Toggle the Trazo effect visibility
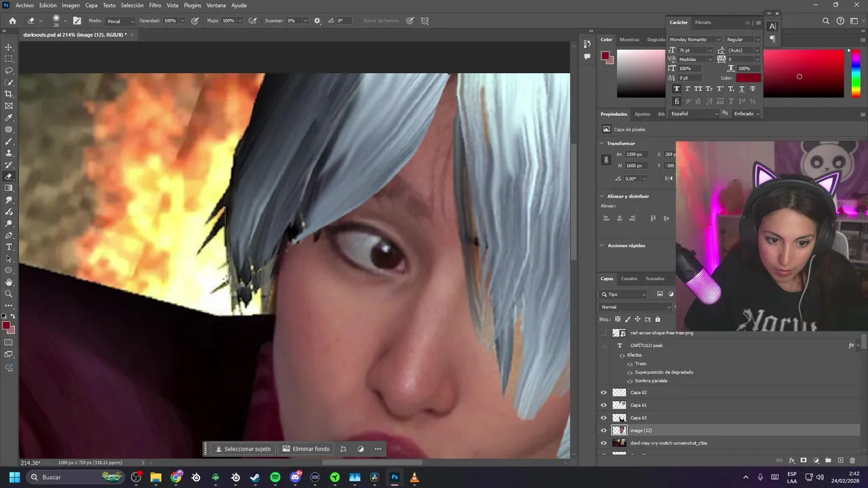Image resolution: width=868 pixels, height=488 pixels. (x=629, y=364)
